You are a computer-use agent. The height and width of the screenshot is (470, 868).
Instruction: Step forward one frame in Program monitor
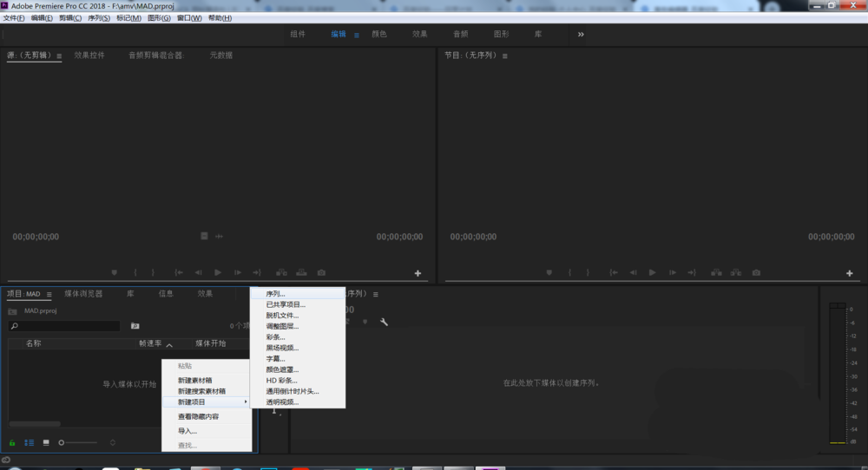672,272
